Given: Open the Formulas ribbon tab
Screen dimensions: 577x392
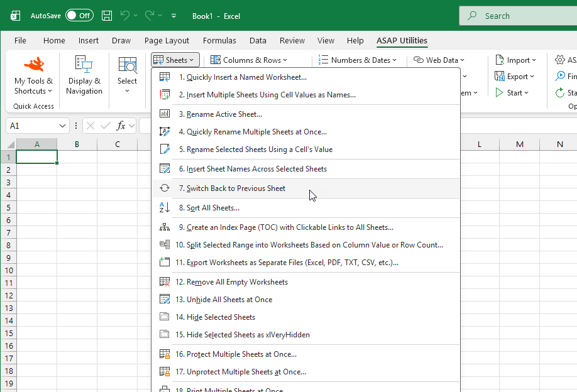Looking at the screenshot, I should coord(219,40).
